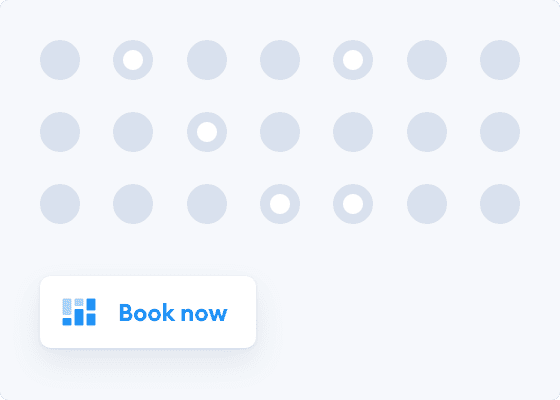Click the Book now button
Screen dimensions: 560x400
[148, 312]
